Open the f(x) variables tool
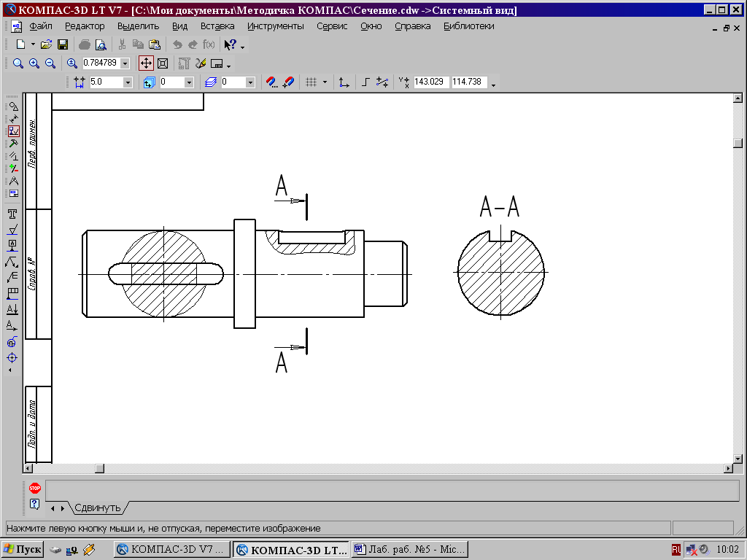747x560 pixels. (x=209, y=44)
